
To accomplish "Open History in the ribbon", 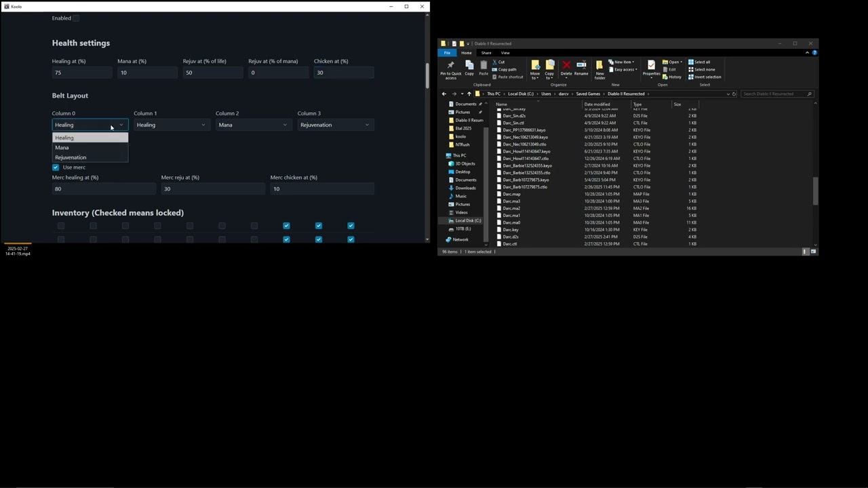I will pos(671,77).
